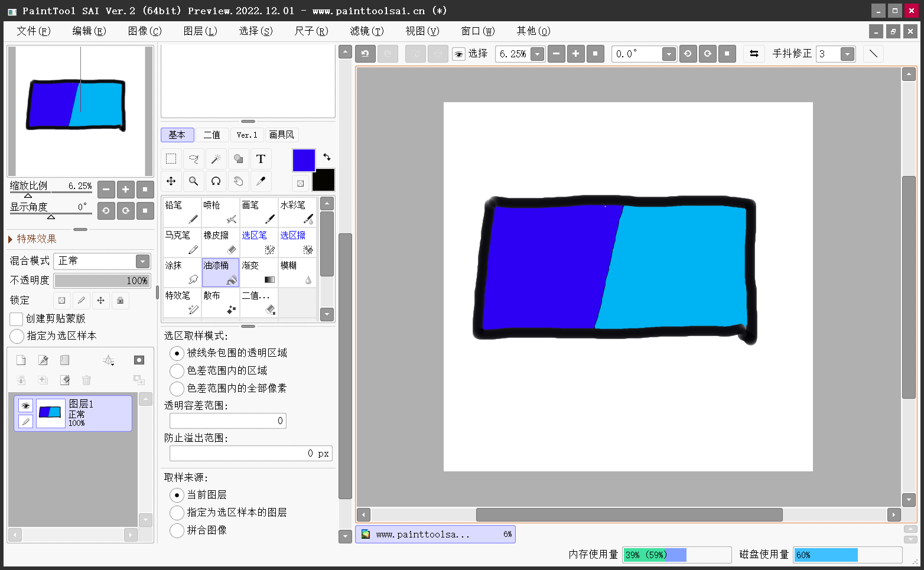This screenshot has height=570, width=924.
Task: Open the rotation angle 0.0° dropdown
Action: [x=669, y=54]
